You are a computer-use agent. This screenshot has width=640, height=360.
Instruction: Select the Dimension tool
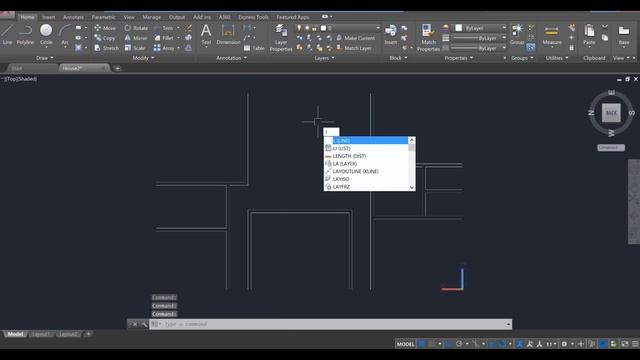(228, 34)
